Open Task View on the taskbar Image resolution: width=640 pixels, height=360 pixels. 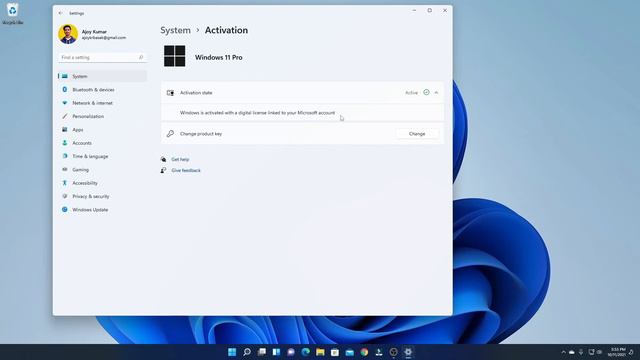[262, 352]
